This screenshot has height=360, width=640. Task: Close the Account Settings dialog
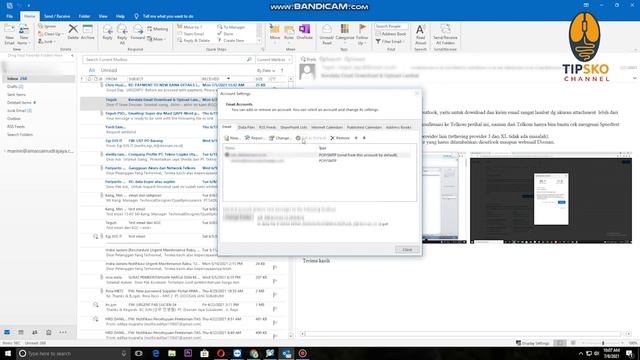(x=407, y=249)
